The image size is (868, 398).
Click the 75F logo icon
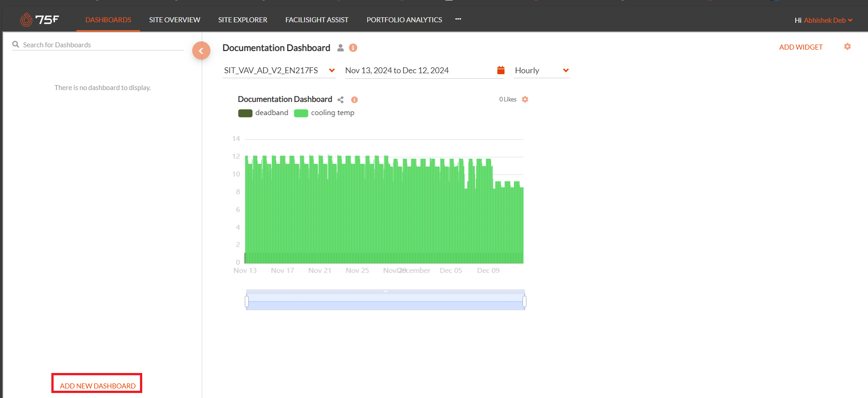[40, 20]
